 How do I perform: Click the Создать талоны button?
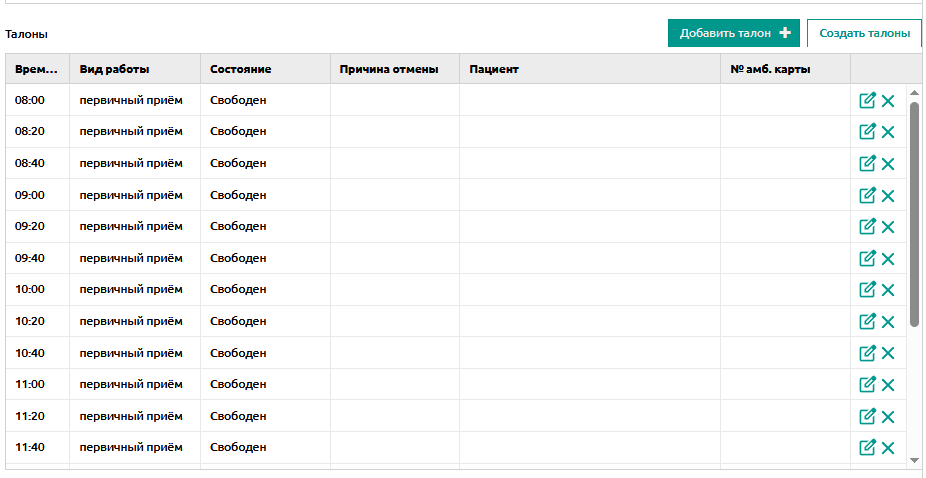(864, 33)
